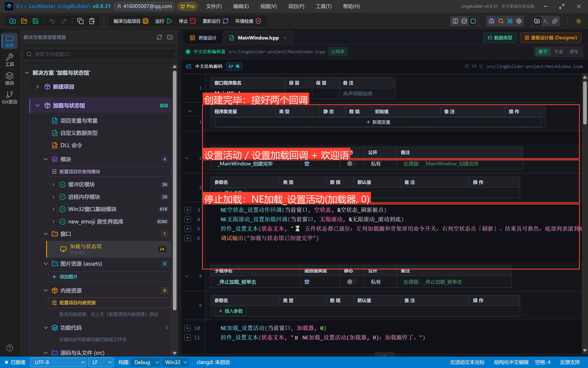This screenshot has height=368, width=588.
Task: Open the terminal prompt icon
Action: 546,21
